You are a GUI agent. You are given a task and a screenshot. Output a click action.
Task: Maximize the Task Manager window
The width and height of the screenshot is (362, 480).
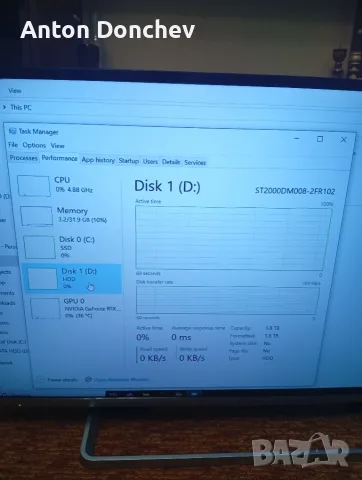coord(320,139)
